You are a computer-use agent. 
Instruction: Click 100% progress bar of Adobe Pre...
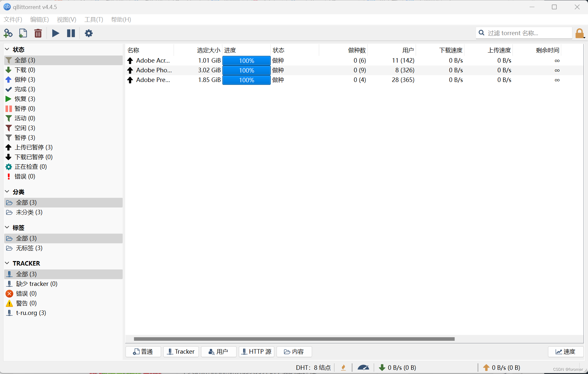click(247, 80)
